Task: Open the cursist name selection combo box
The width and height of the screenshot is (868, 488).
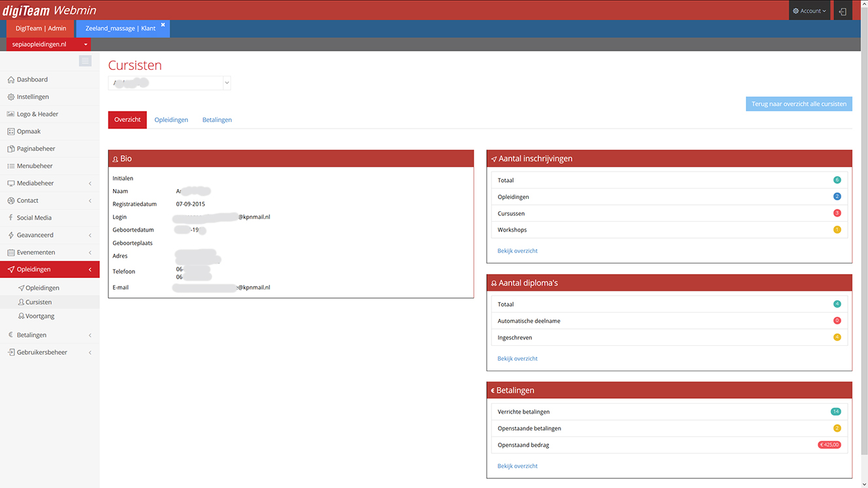Action: (x=170, y=83)
